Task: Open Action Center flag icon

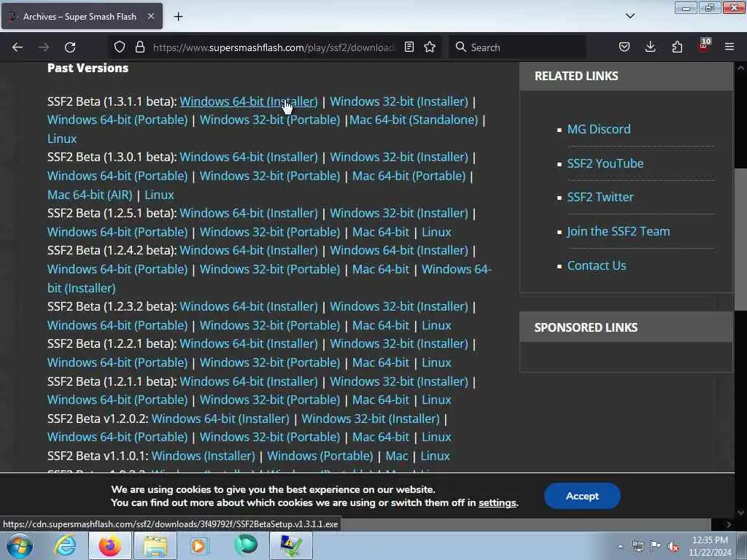Action: (x=656, y=546)
